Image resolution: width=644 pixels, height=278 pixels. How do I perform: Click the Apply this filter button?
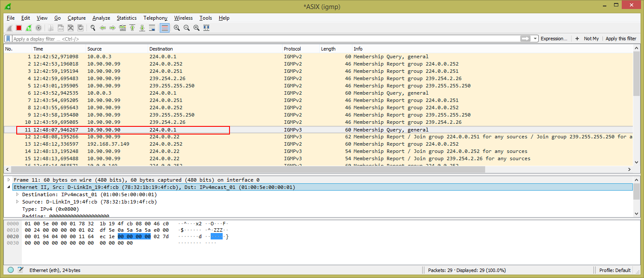[x=620, y=39]
